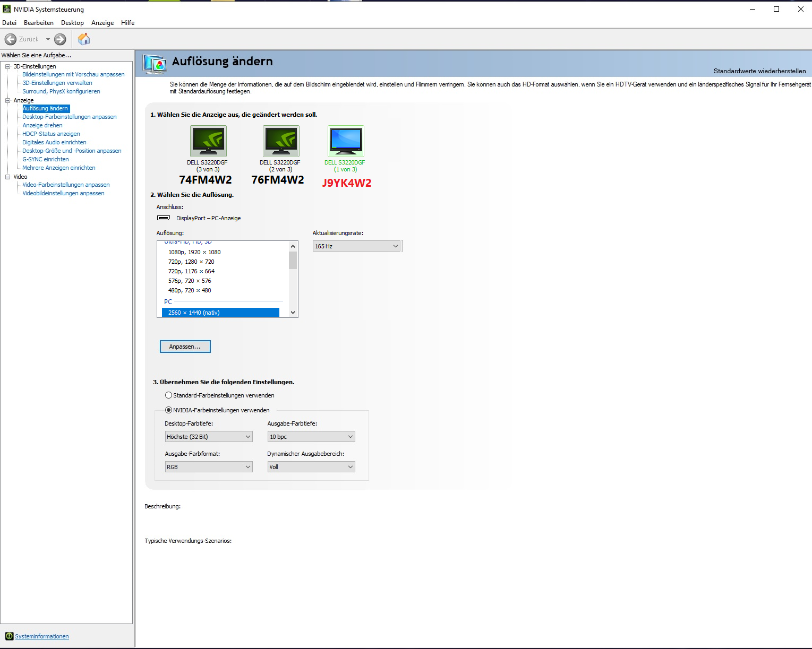Select resolution 2560 × 1440 (nativ)

220,313
